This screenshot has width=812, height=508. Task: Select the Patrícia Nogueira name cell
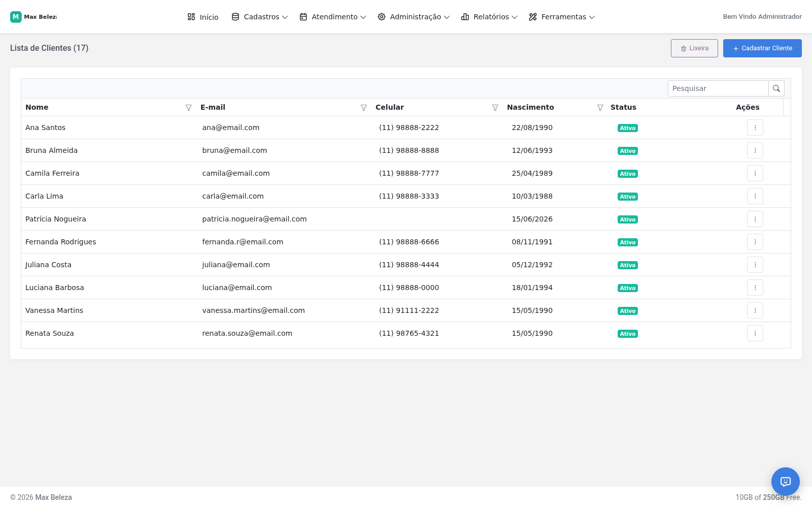pos(56,219)
